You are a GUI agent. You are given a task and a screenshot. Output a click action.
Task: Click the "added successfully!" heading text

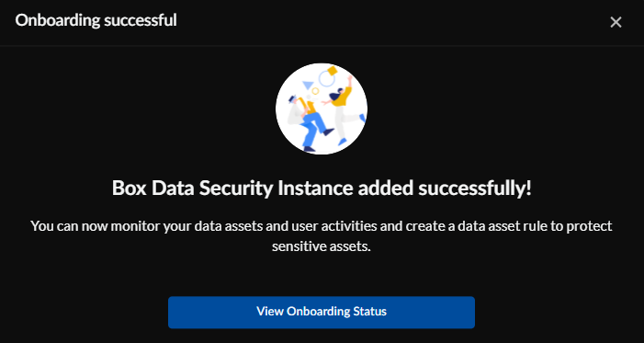(444, 189)
